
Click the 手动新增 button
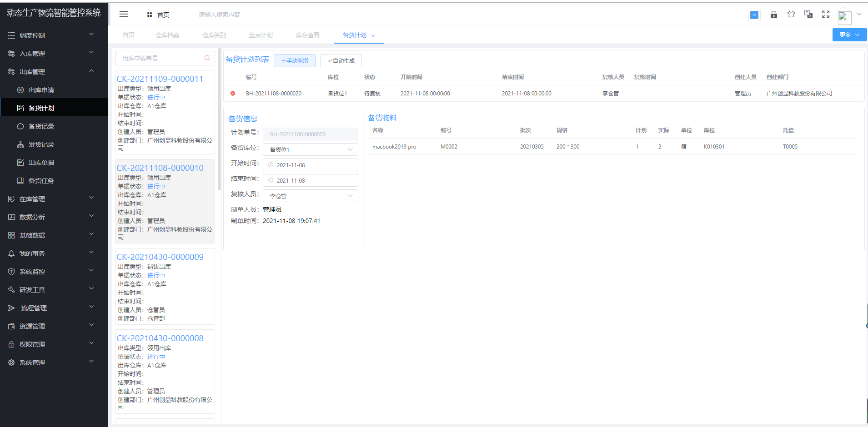pyautogui.click(x=295, y=60)
